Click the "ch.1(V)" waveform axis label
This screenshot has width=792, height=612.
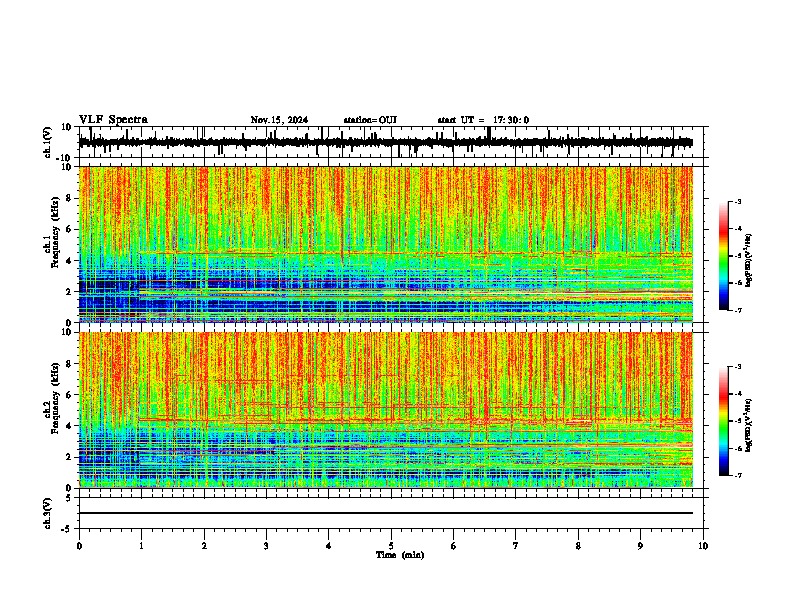[x=48, y=142]
